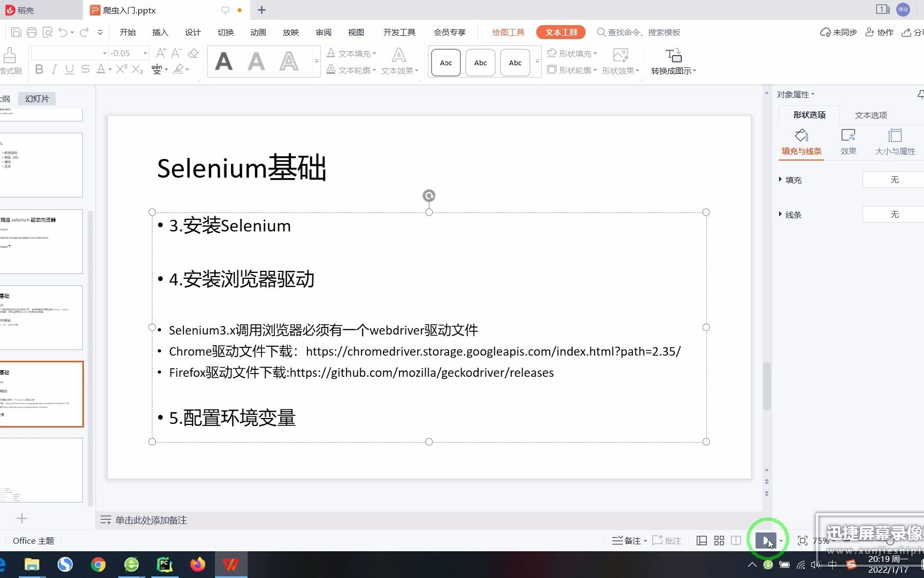Image resolution: width=924 pixels, height=578 pixels.
Task: Click the Print icon
Action: point(32,32)
